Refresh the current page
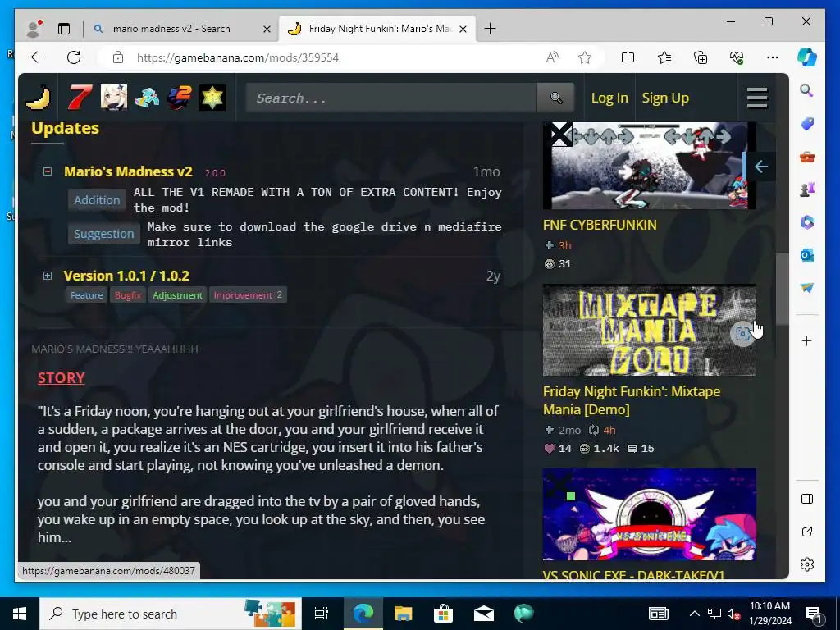Image resolution: width=840 pixels, height=630 pixels. click(x=74, y=57)
